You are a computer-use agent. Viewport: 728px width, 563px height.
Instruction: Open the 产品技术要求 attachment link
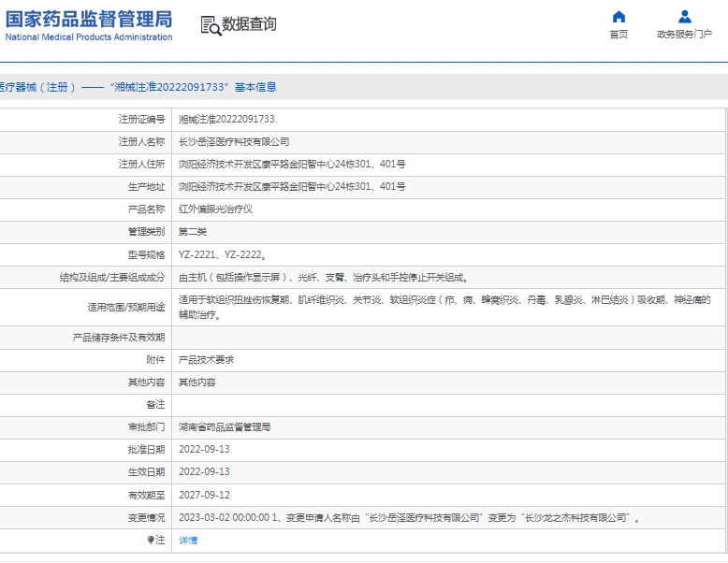coord(206,360)
